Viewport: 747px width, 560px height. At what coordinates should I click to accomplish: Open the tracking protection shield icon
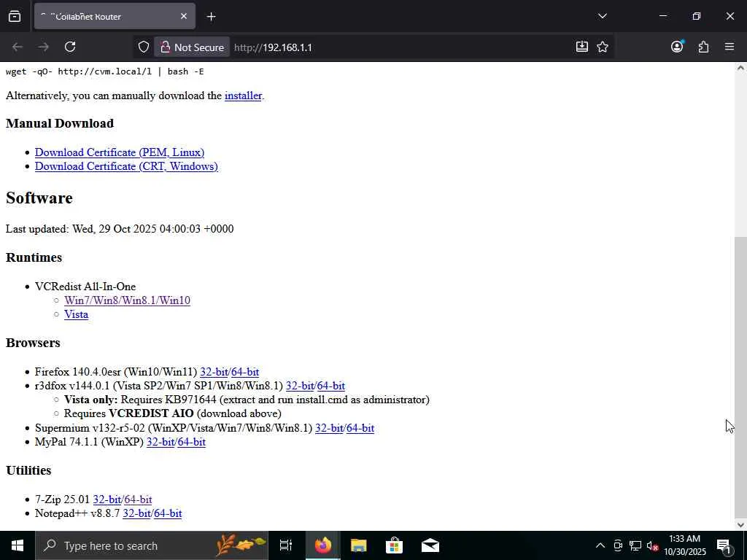144,47
